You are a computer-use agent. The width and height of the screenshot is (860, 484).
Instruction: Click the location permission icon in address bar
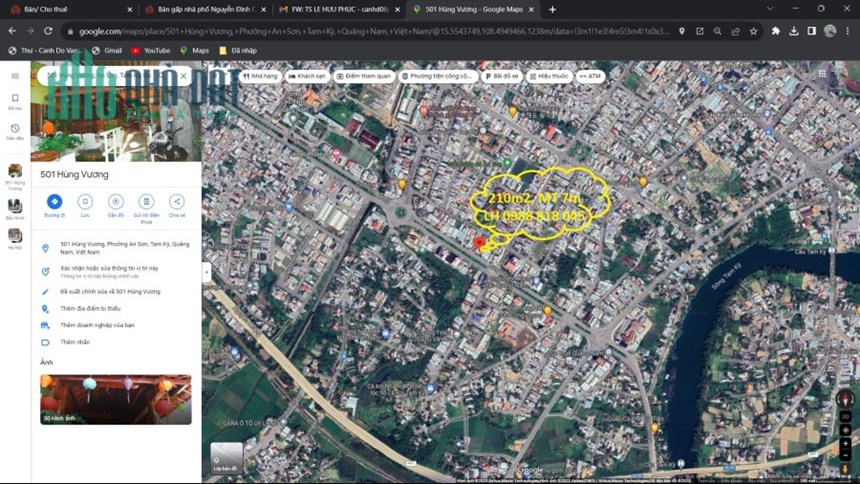coord(682,31)
